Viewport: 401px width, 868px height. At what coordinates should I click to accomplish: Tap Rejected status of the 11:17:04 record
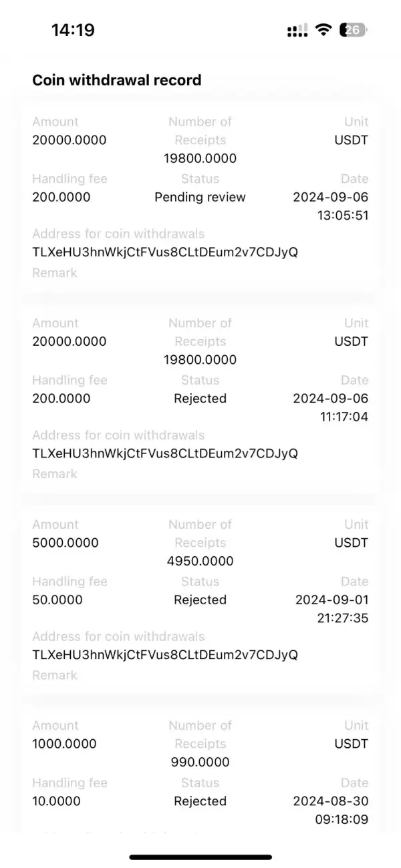coord(200,399)
